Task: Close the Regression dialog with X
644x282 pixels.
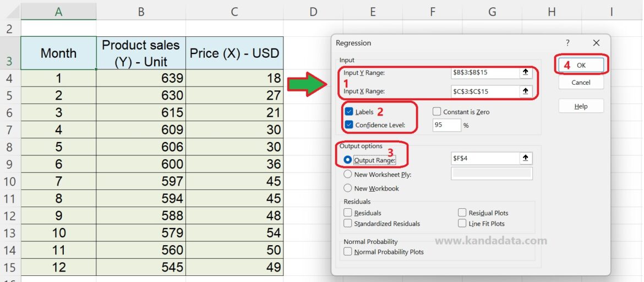Action: pos(596,43)
